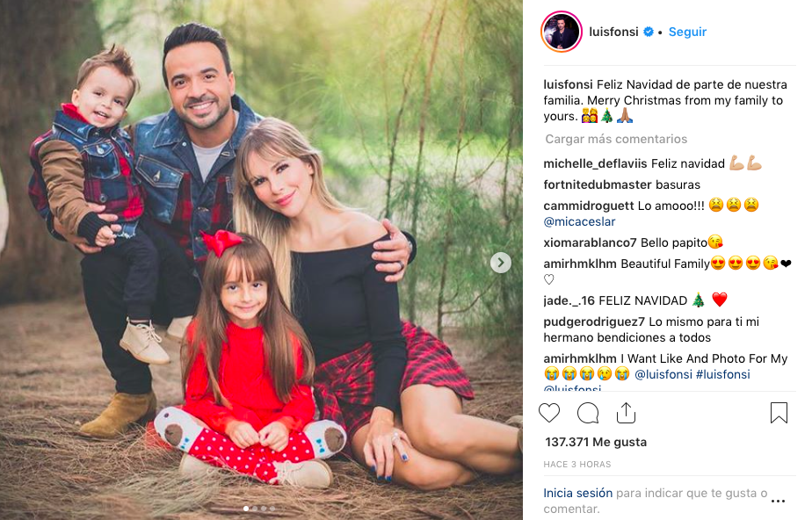Expand Cargar más comentarios
The image size is (812, 520).
tap(616, 139)
